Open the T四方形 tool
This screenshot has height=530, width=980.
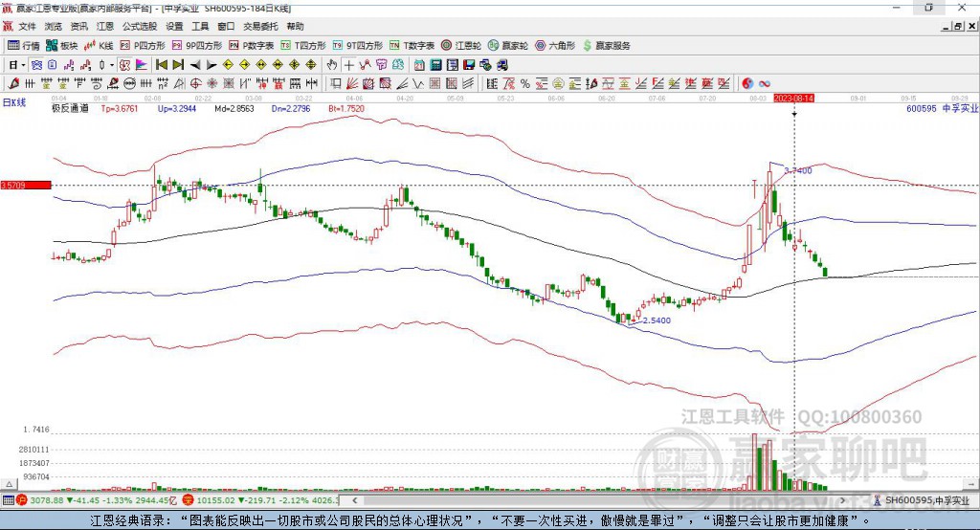pos(303,46)
